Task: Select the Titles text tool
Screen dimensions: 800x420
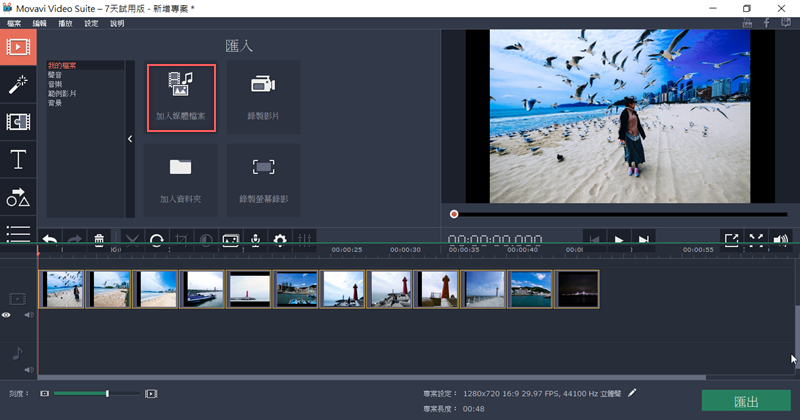Action: 18,160
